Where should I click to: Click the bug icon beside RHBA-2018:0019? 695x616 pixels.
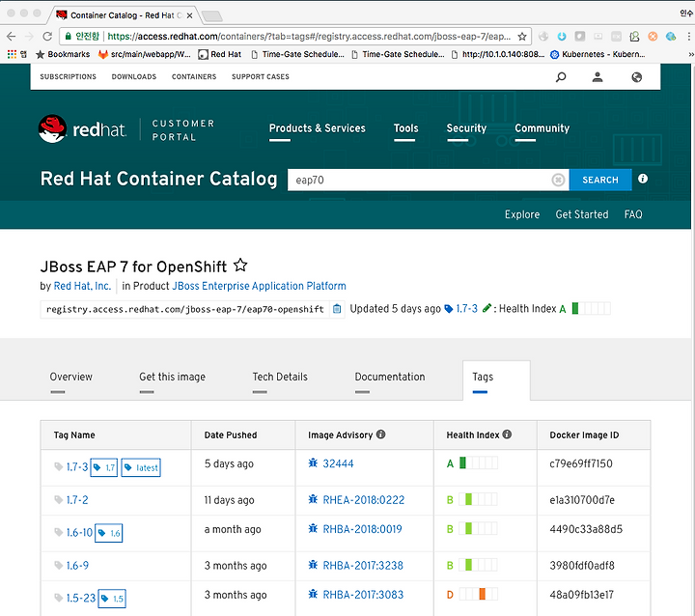tap(313, 529)
